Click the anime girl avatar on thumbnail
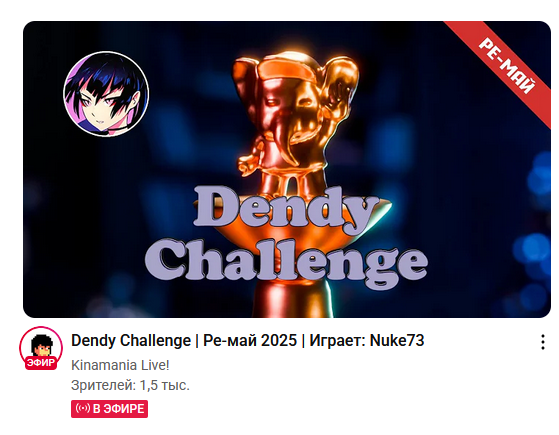 pos(106,94)
